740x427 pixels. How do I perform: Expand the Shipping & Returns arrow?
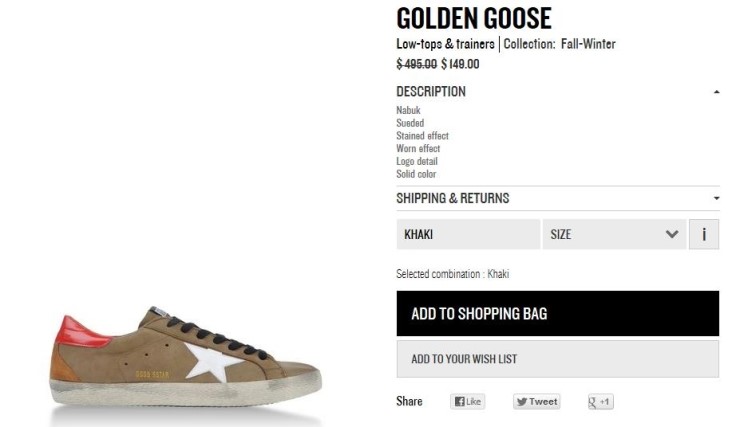[x=716, y=199]
